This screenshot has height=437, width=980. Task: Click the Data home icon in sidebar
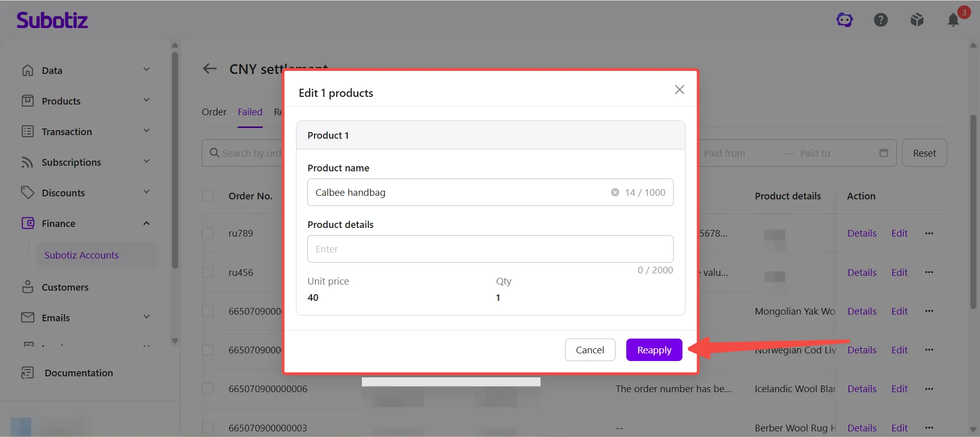click(28, 70)
